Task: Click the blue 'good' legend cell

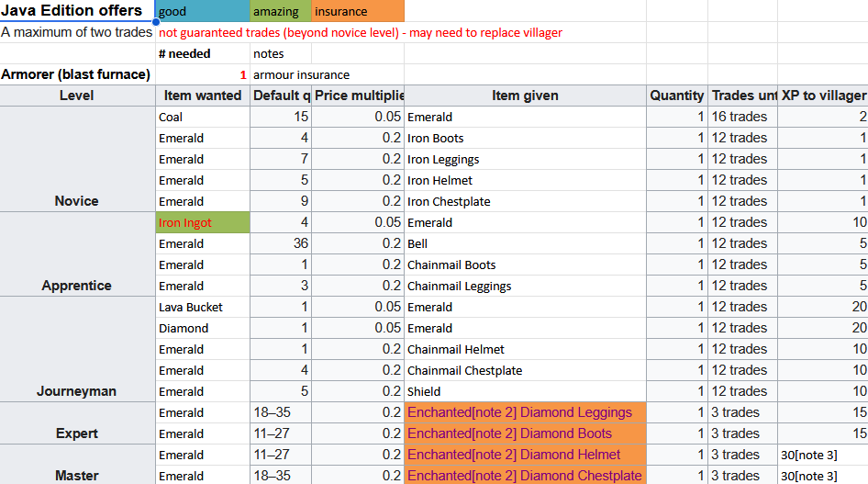Action: coord(203,11)
